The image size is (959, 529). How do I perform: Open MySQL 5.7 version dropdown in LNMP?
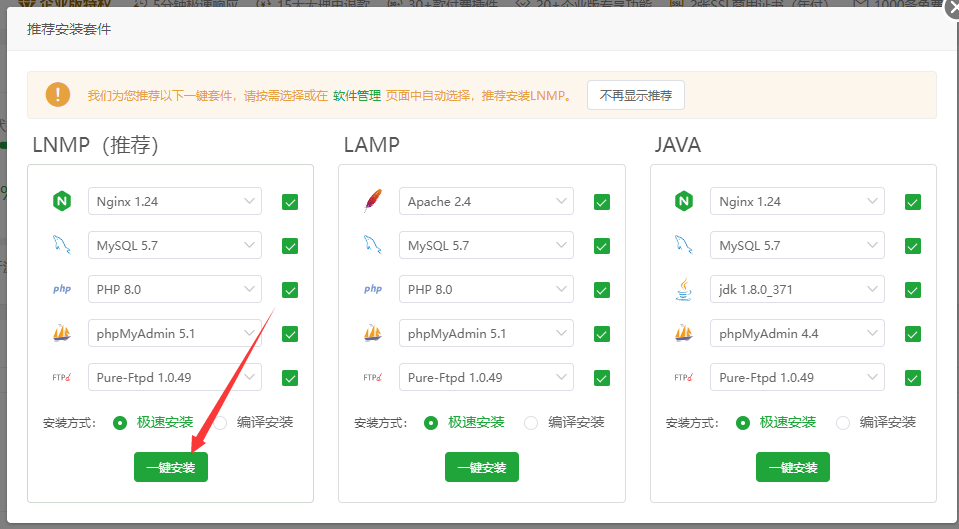click(175, 245)
